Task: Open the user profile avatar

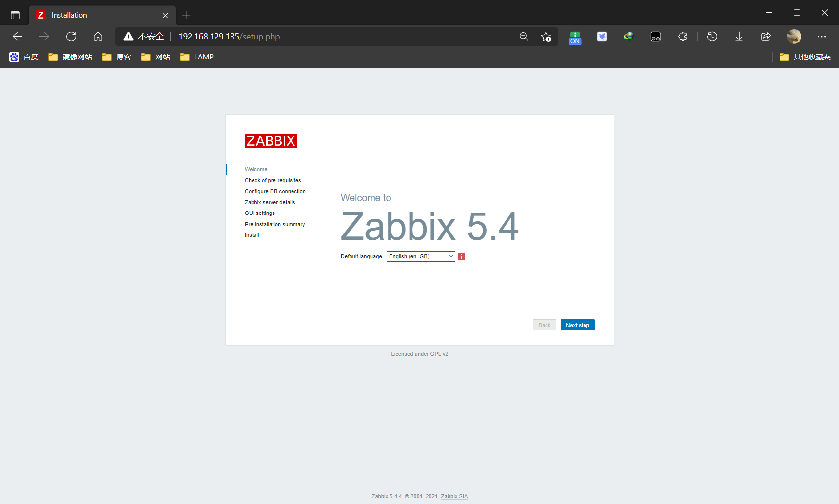Action: (x=794, y=37)
